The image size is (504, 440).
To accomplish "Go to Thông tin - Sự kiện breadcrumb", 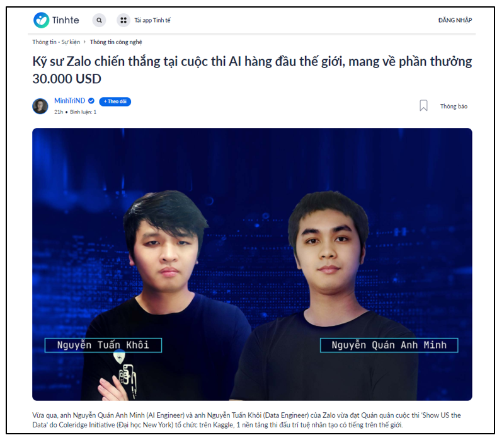I will 56,42.
